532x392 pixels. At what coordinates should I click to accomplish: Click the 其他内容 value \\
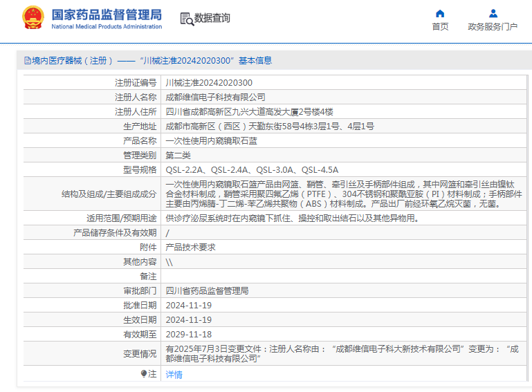tap(169, 262)
